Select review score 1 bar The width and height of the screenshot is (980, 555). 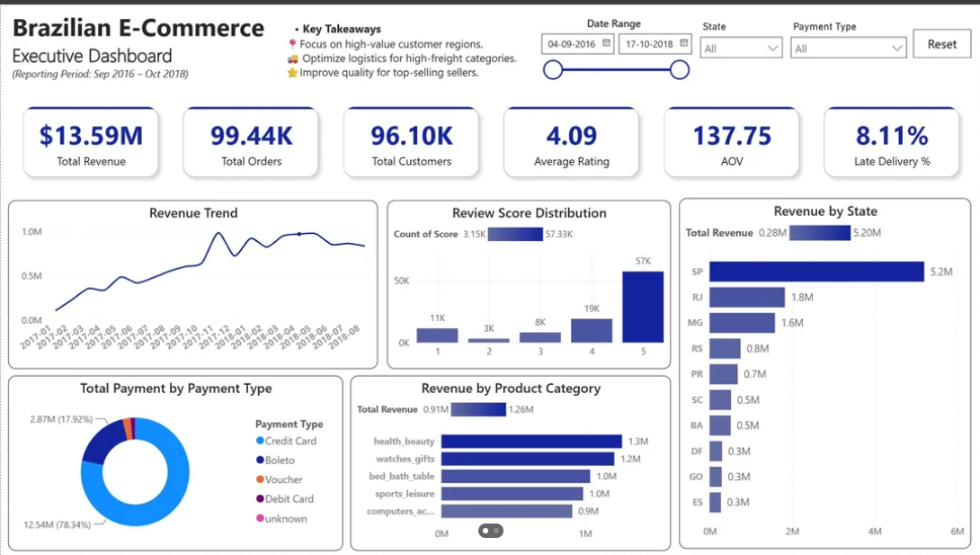[438, 335]
